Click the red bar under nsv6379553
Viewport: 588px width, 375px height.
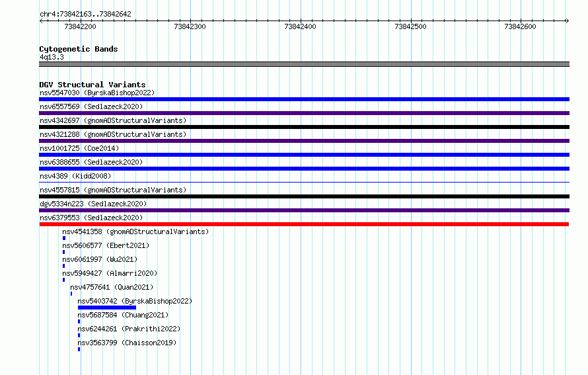[x=304, y=224]
